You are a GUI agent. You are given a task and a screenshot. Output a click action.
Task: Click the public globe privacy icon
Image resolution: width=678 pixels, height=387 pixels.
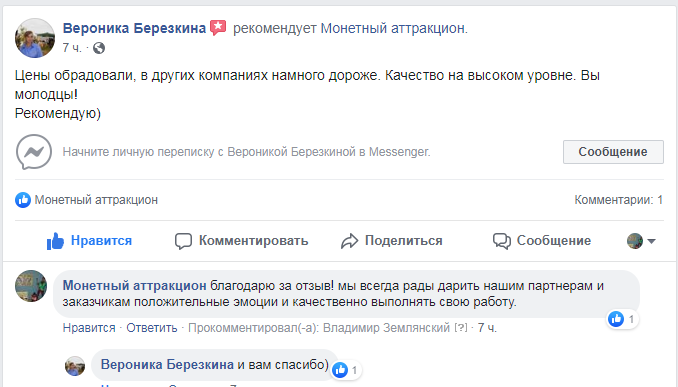(99, 48)
